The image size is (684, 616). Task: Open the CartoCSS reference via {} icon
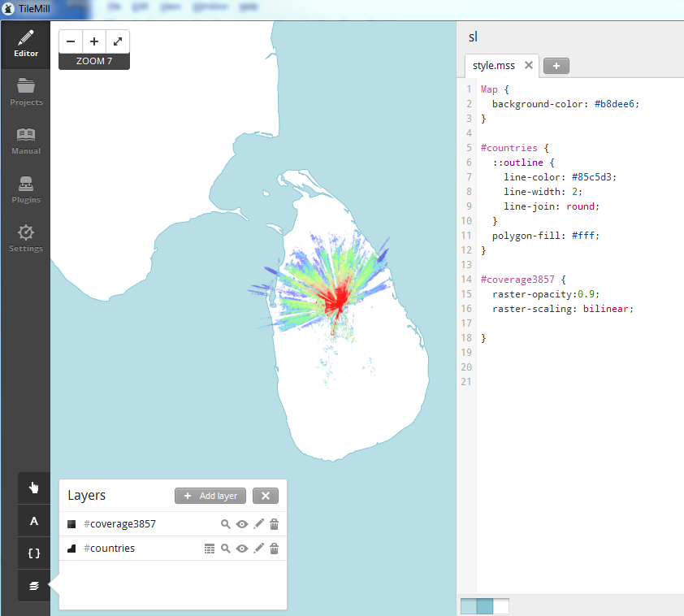tap(33, 553)
